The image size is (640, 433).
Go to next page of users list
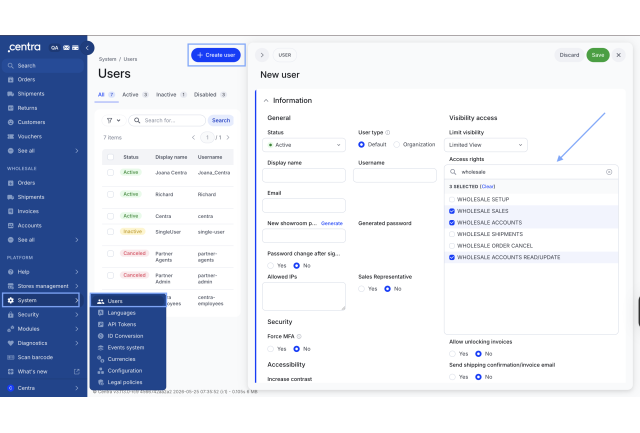[x=228, y=138]
